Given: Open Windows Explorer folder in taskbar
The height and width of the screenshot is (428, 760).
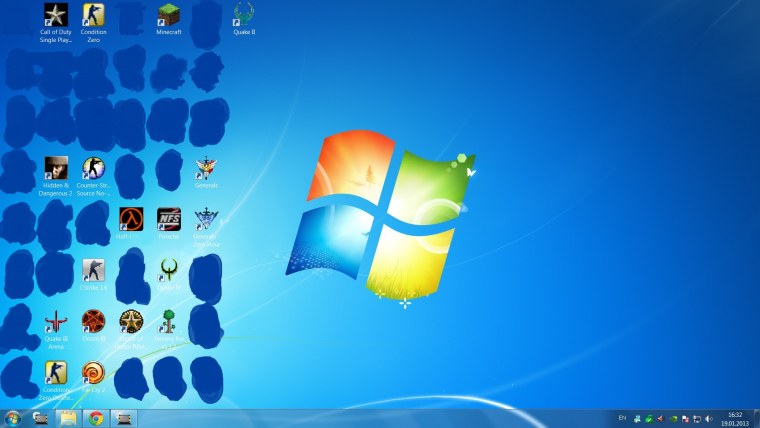Looking at the screenshot, I should click(68, 418).
